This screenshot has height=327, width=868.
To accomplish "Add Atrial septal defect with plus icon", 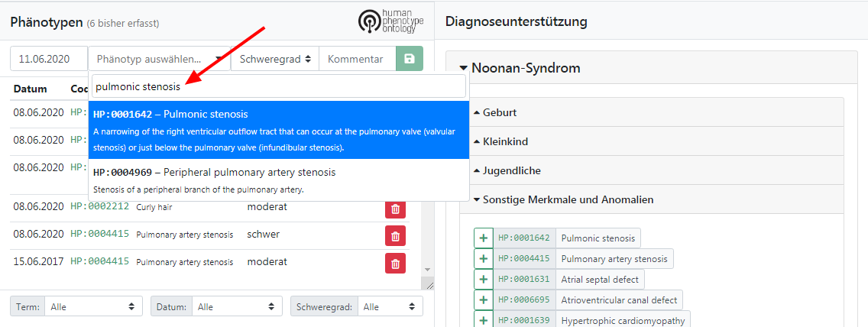I will 483,280.
